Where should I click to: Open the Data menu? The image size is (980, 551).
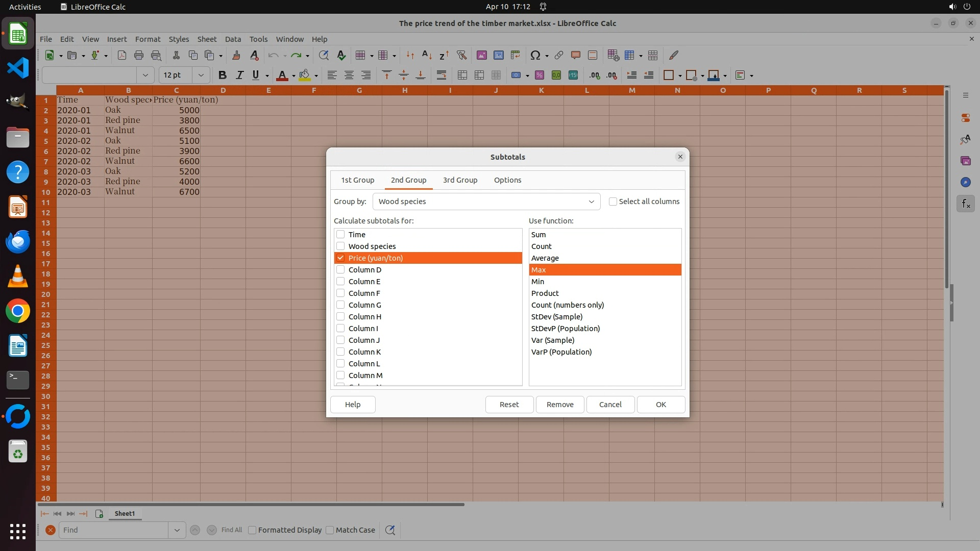coord(233,39)
